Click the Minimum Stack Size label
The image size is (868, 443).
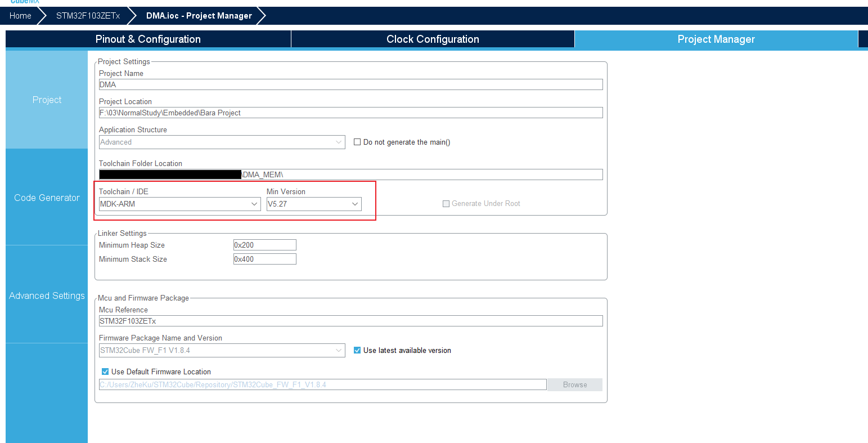pos(133,259)
